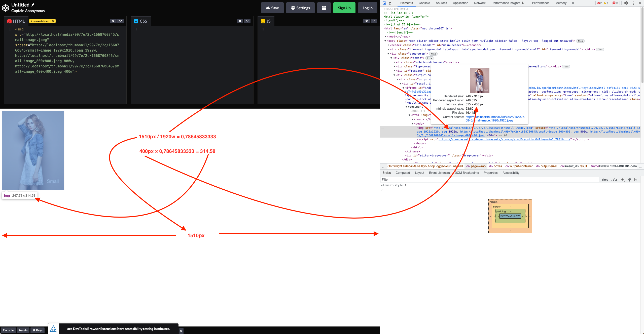Click the box model content size

[x=510, y=216]
